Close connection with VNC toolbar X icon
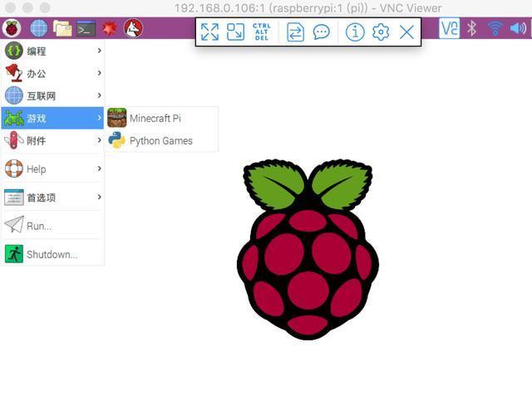The image size is (532, 406). 406,32
